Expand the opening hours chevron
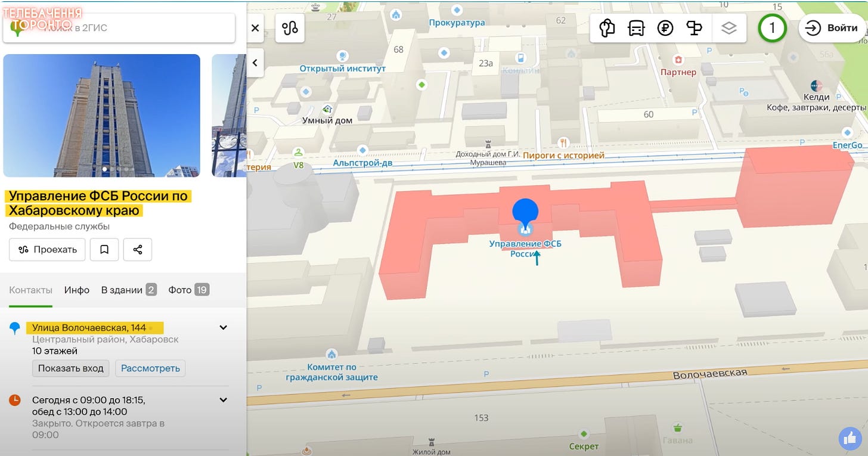 click(224, 400)
